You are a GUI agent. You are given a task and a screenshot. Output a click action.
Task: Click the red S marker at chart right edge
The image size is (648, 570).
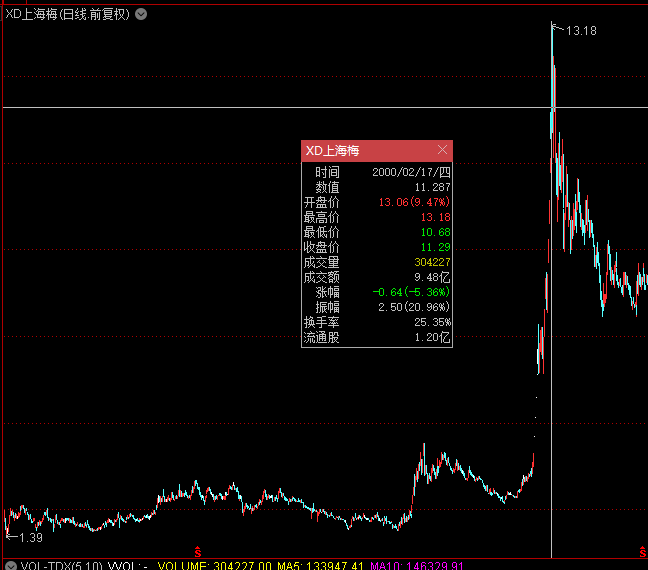tap(643, 551)
